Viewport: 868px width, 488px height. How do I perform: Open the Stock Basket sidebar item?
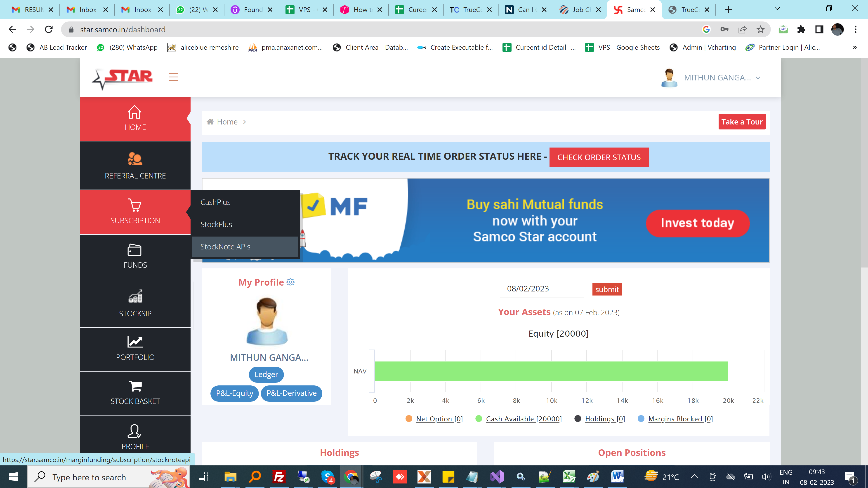135,393
